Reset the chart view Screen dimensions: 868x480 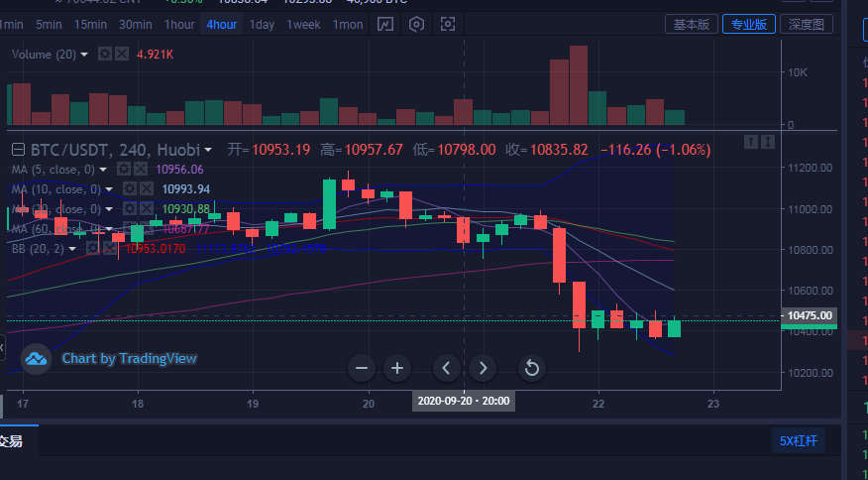pos(531,368)
